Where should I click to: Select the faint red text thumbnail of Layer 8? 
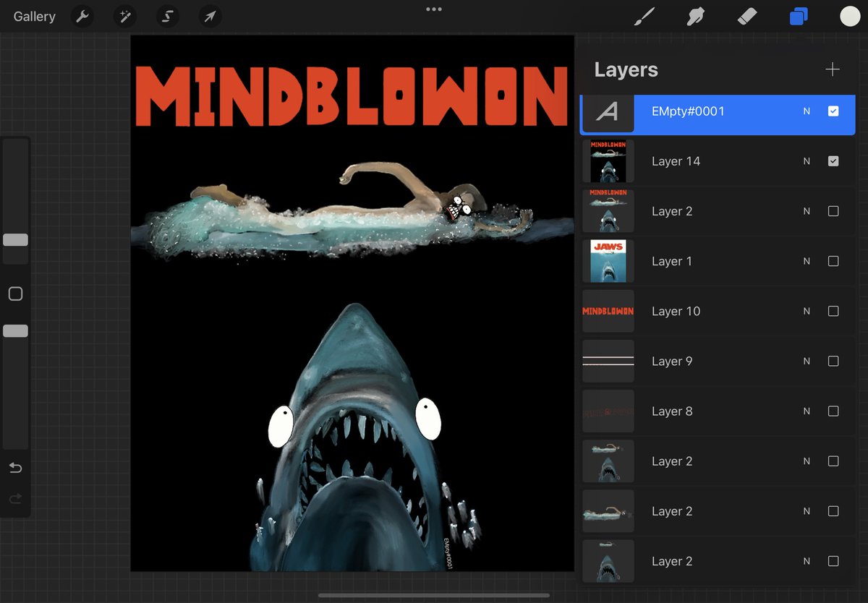(608, 411)
